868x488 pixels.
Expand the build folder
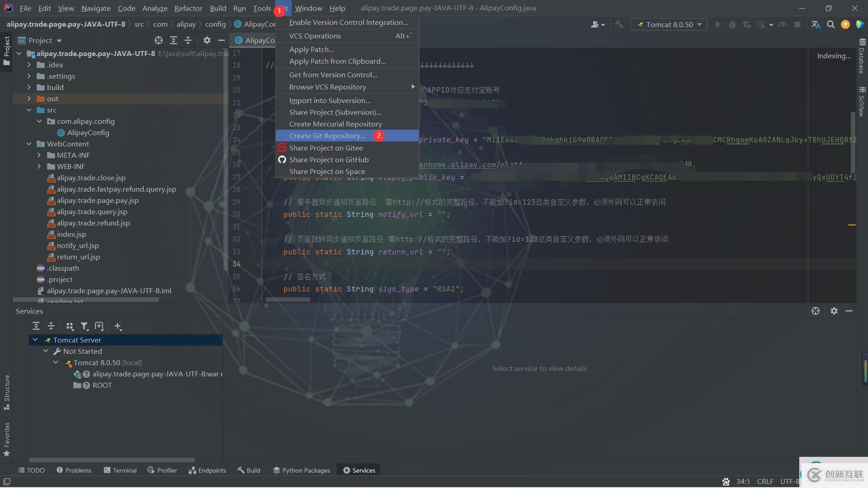(x=29, y=87)
